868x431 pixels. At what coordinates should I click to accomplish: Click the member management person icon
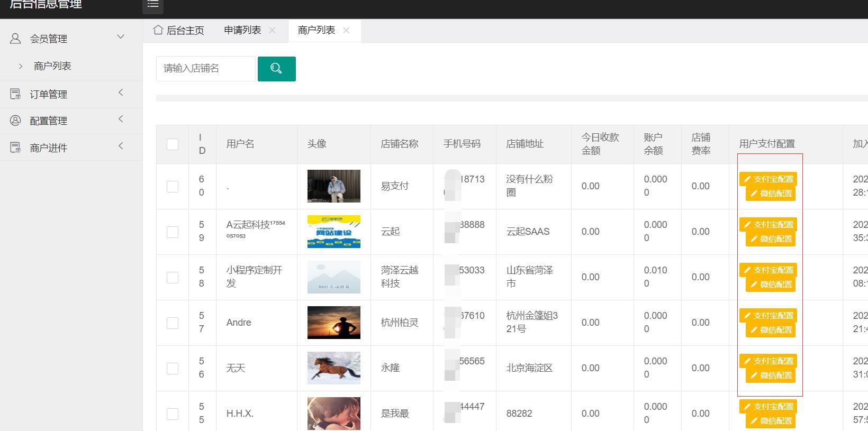(x=16, y=38)
